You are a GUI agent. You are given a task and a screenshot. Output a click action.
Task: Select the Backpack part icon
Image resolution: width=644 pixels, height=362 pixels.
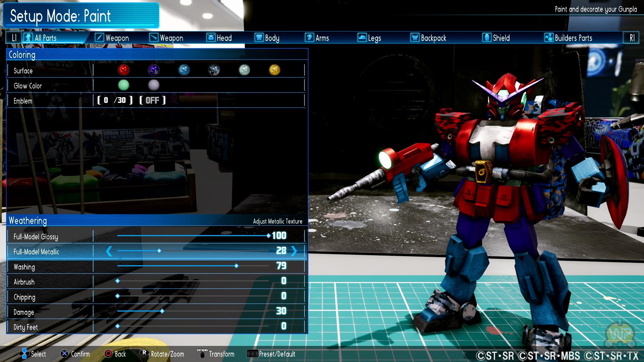tap(415, 38)
